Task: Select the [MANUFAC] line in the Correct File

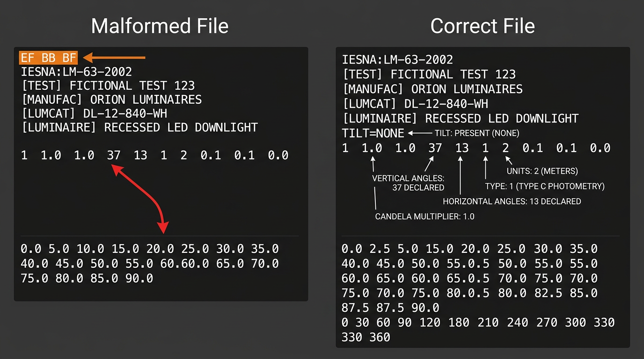Action: coord(432,89)
